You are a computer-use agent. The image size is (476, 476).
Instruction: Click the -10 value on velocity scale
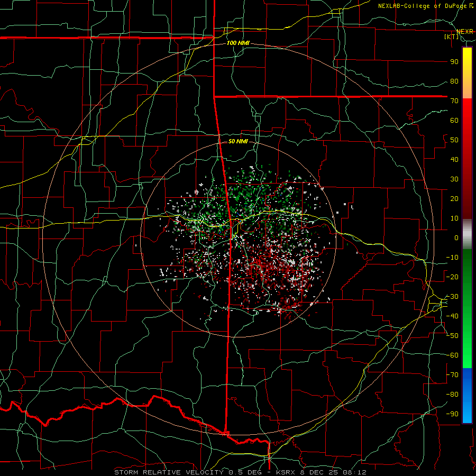click(453, 258)
